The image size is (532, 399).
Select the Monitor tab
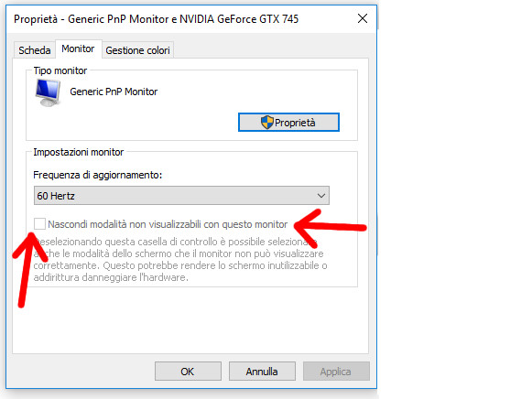[x=78, y=49]
